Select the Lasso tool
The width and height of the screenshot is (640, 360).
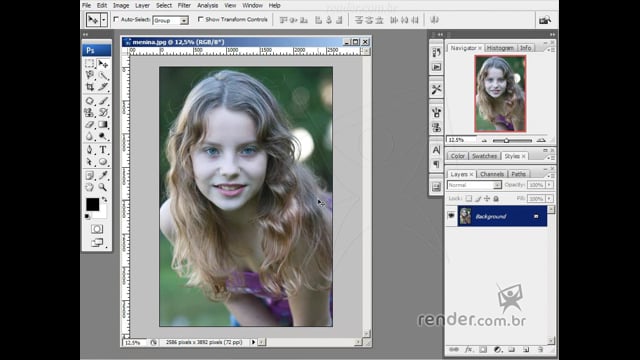(x=90, y=76)
